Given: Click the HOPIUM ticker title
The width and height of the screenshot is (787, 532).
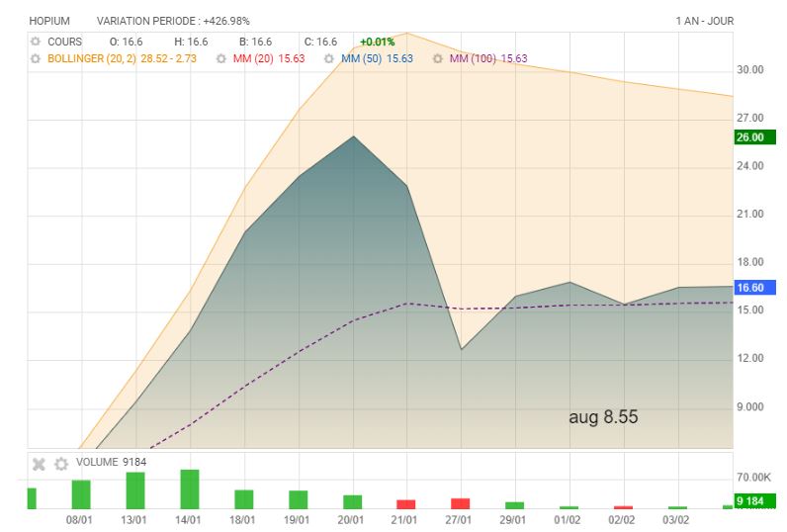Looking at the screenshot, I should click(x=49, y=21).
